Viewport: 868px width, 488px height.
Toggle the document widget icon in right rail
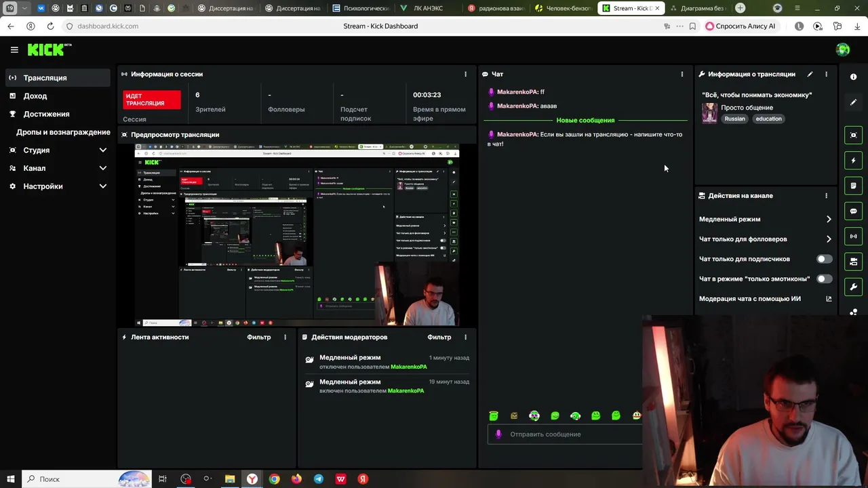(x=854, y=186)
